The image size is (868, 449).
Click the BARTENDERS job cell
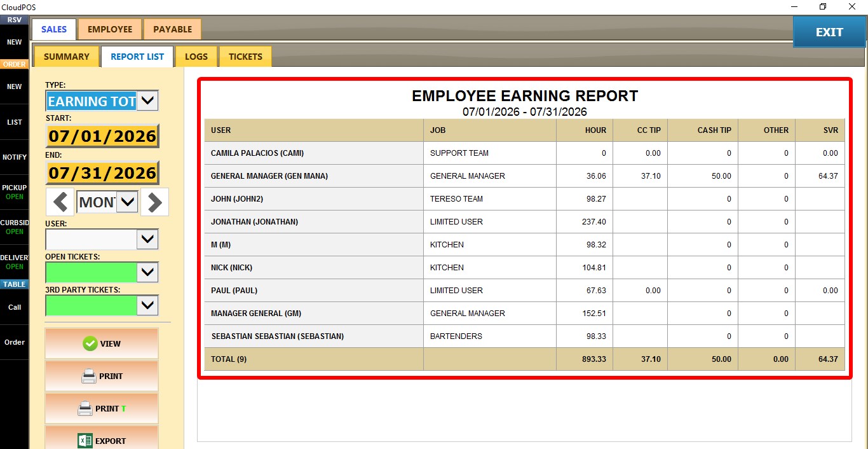pos(490,336)
